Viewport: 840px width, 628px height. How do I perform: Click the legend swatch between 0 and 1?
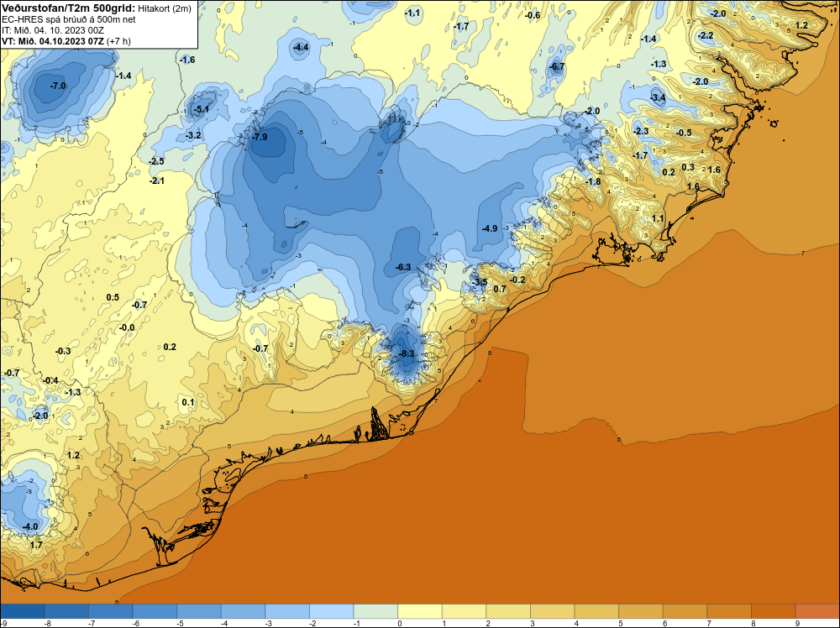(419, 612)
